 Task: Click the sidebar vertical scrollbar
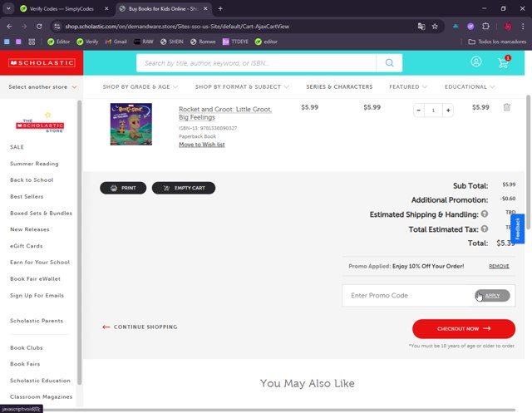80,243
